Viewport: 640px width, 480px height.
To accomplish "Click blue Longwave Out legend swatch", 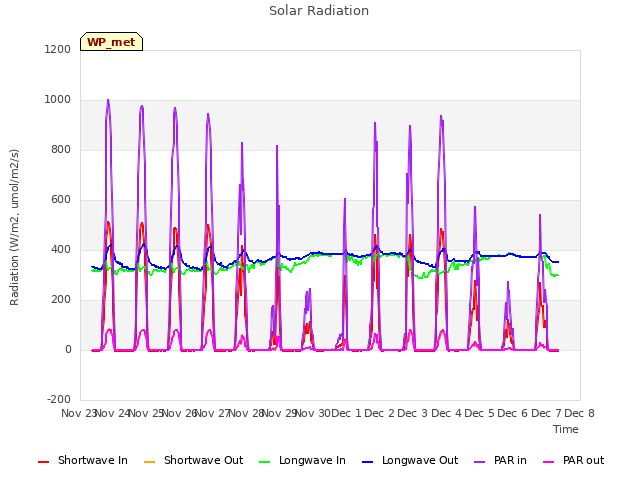I will 368,462.
